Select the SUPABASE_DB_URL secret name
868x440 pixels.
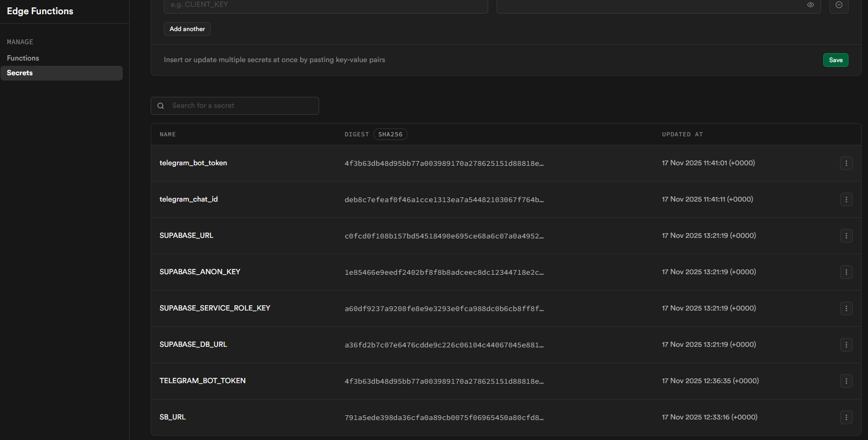pos(193,345)
